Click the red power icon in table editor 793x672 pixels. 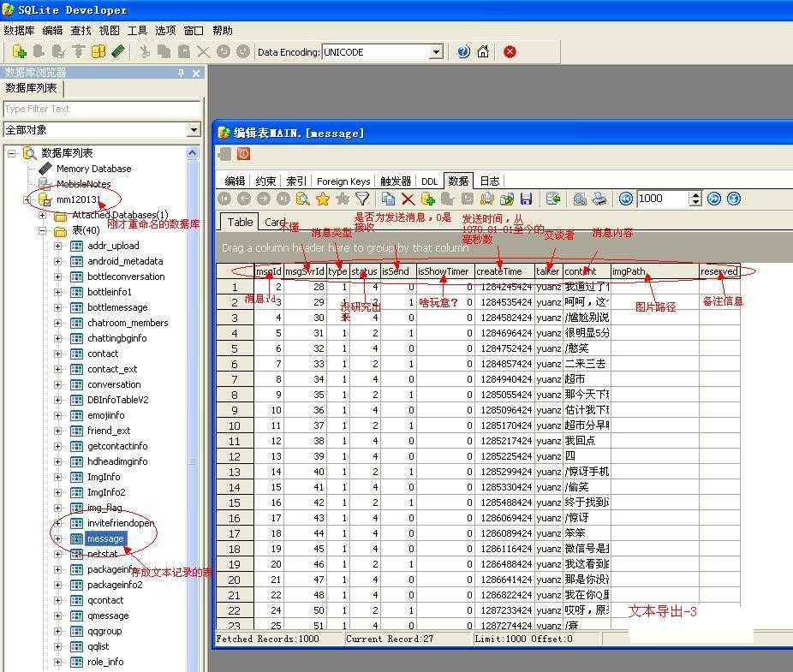(x=244, y=154)
